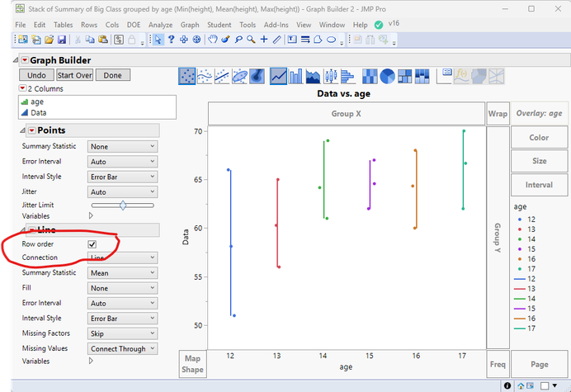571x392 pixels.
Task: Click the Jitter Limit slider handle
Action: pos(123,204)
